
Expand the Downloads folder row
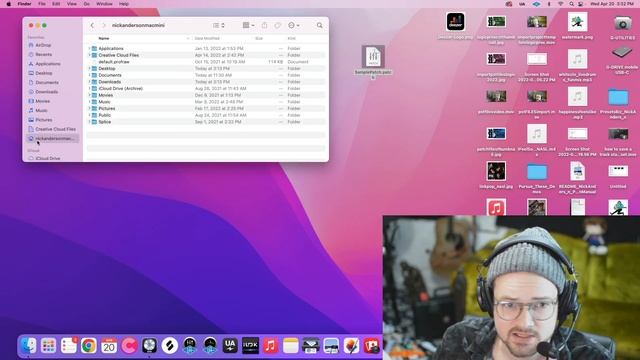pyautogui.click(x=89, y=82)
